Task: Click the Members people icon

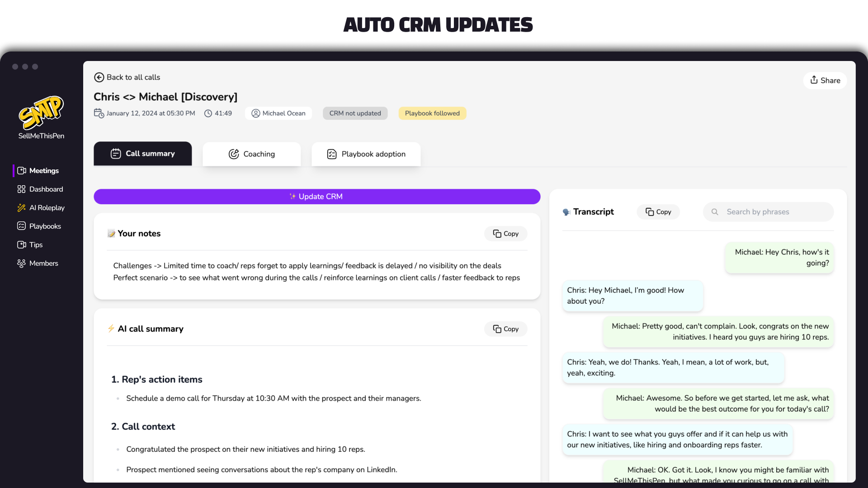Action: (21, 263)
